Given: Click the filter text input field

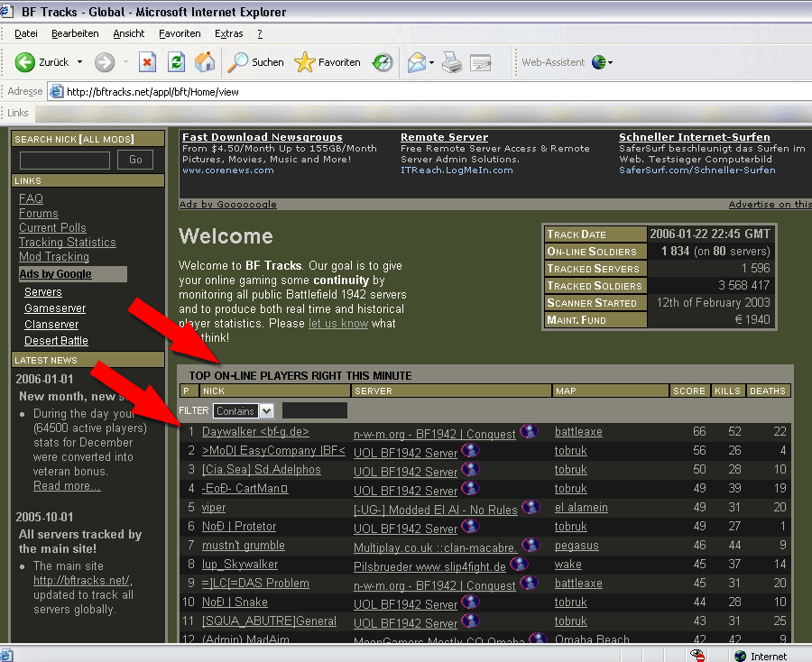Looking at the screenshot, I should click(x=314, y=410).
